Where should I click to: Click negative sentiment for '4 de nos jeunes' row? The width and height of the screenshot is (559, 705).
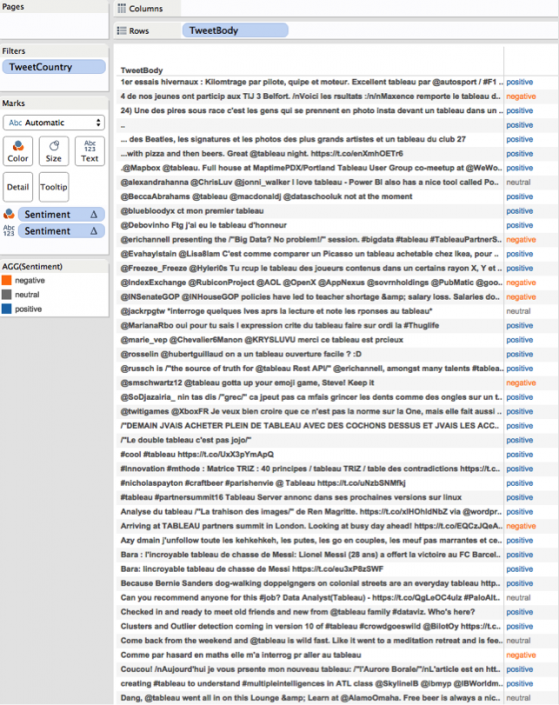tap(521, 96)
